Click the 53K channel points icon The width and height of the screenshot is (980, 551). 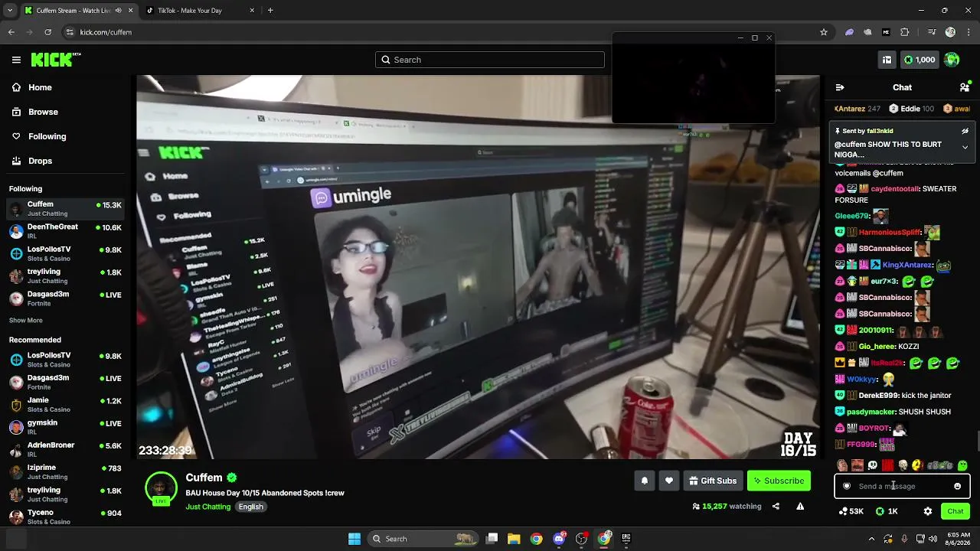[851, 511]
